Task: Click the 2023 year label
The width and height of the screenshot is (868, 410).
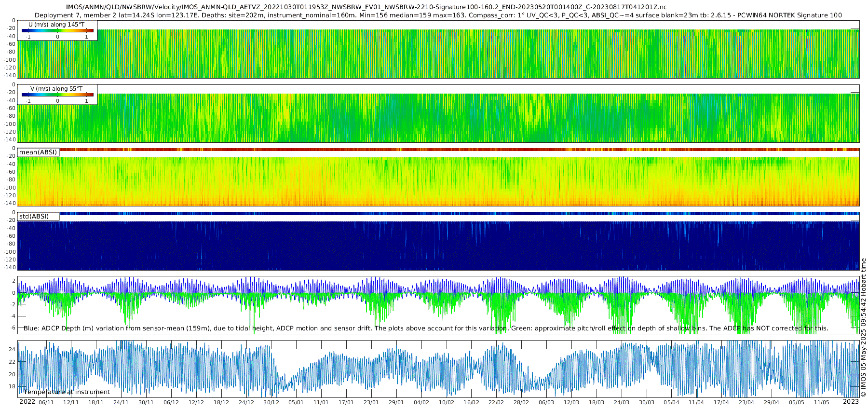Action: (x=851, y=402)
